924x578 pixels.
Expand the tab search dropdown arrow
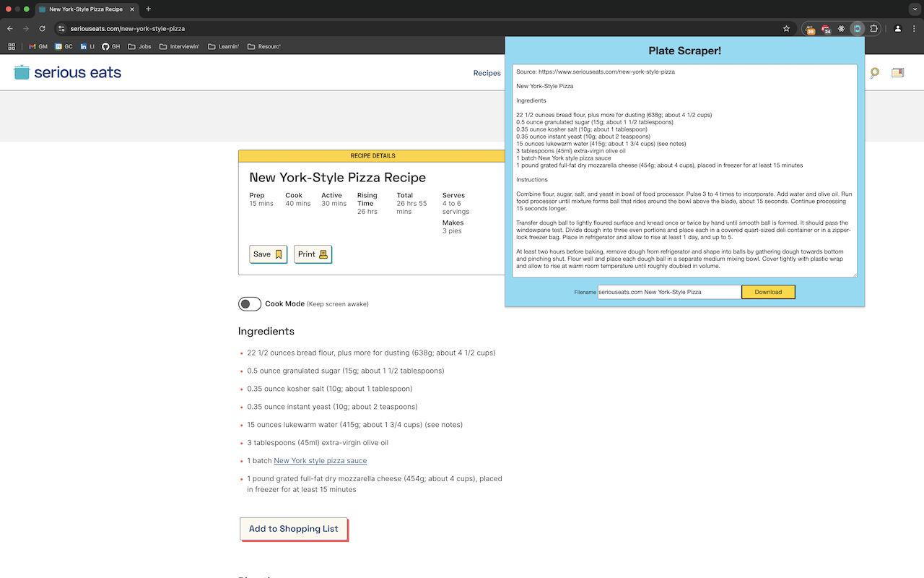pos(913,9)
